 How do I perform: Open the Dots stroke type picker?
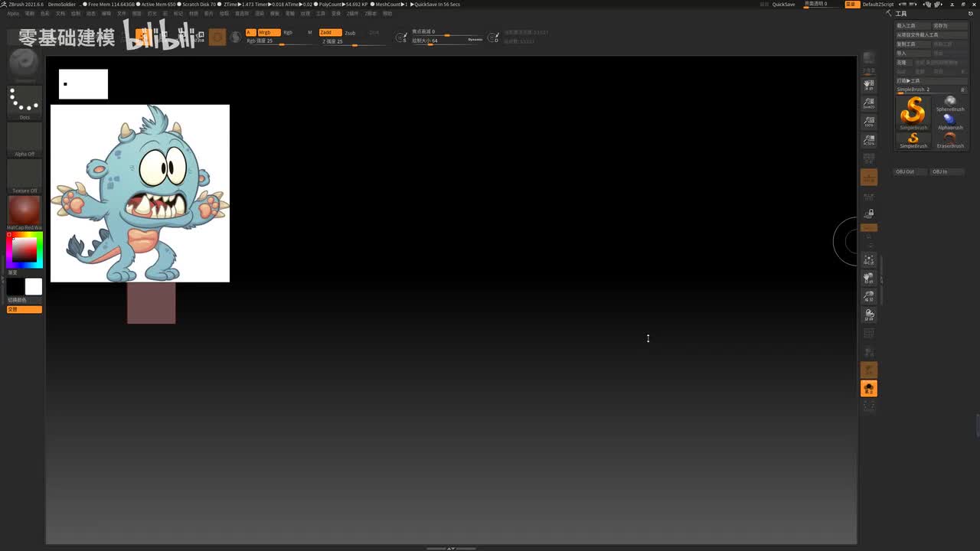pyautogui.click(x=24, y=103)
